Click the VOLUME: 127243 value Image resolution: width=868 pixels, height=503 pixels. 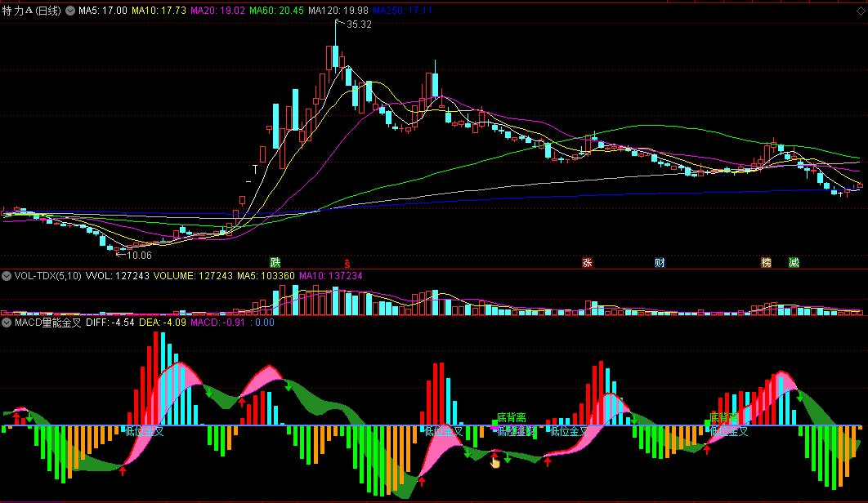coord(193,275)
